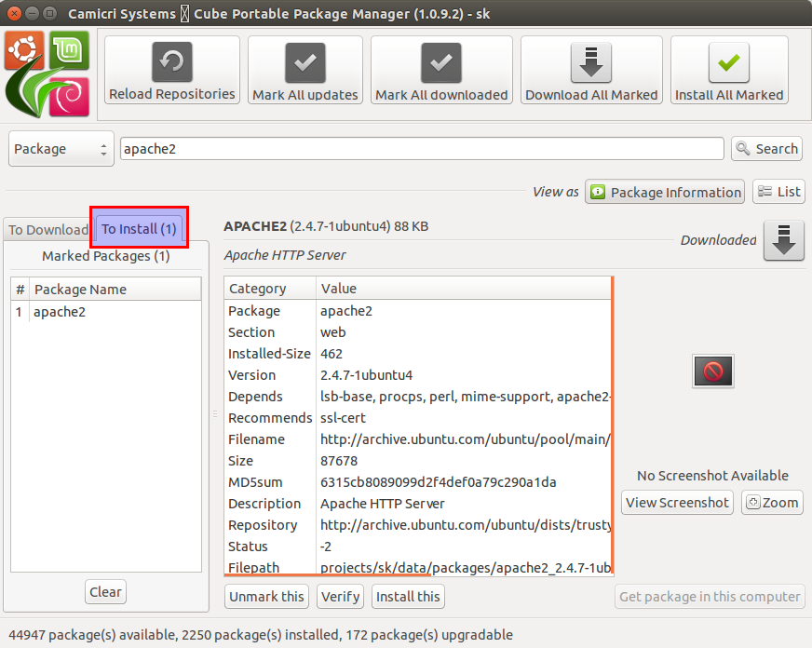Select the To Install (1) tab
Screen dimensions: 812x648
[139, 228]
